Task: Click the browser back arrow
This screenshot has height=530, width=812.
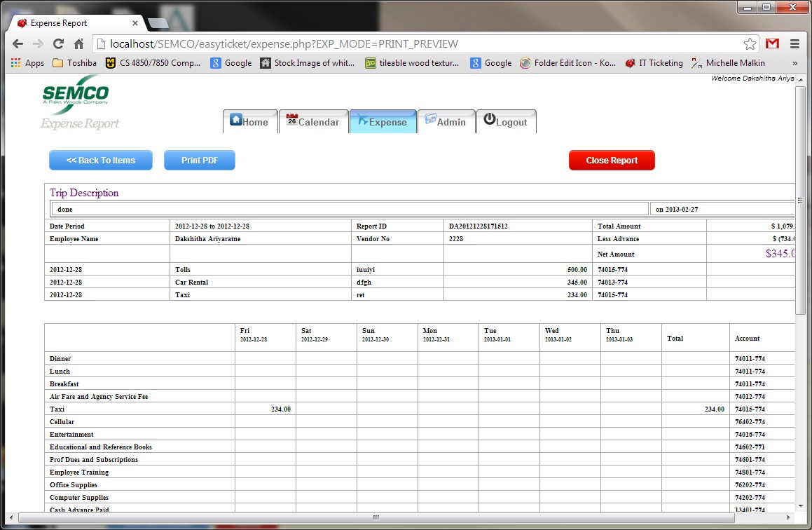Action: pyautogui.click(x=18, y=43)
